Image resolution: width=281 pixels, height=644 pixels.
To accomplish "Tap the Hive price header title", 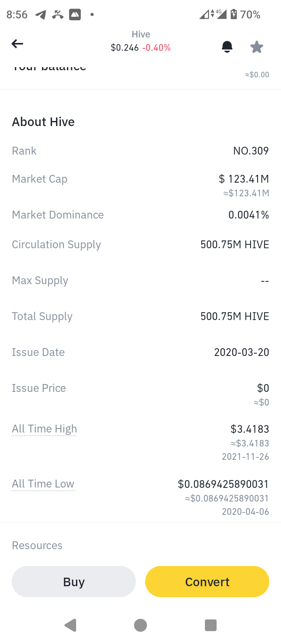I will coord(141,34).
